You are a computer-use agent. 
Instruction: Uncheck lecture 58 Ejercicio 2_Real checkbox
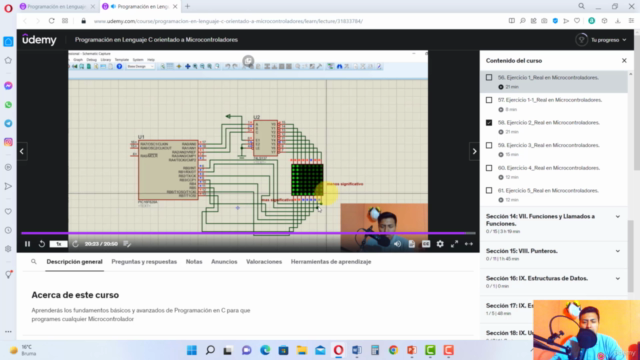pyautogui.click(x=489, y=122)
